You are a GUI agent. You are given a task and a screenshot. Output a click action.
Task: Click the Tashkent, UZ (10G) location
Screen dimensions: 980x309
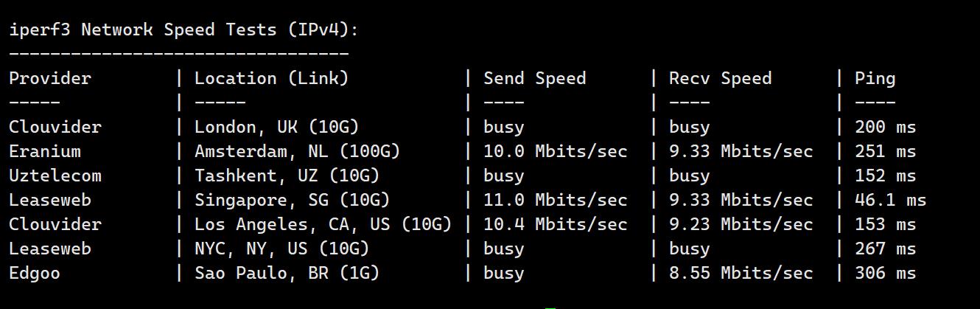coord(287,176)
